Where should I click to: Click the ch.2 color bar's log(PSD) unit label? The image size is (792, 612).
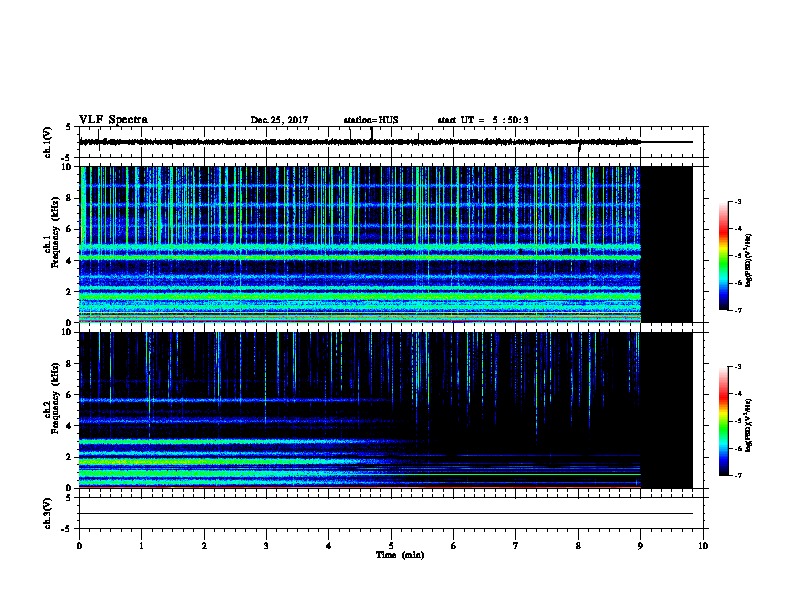(748, 426)
